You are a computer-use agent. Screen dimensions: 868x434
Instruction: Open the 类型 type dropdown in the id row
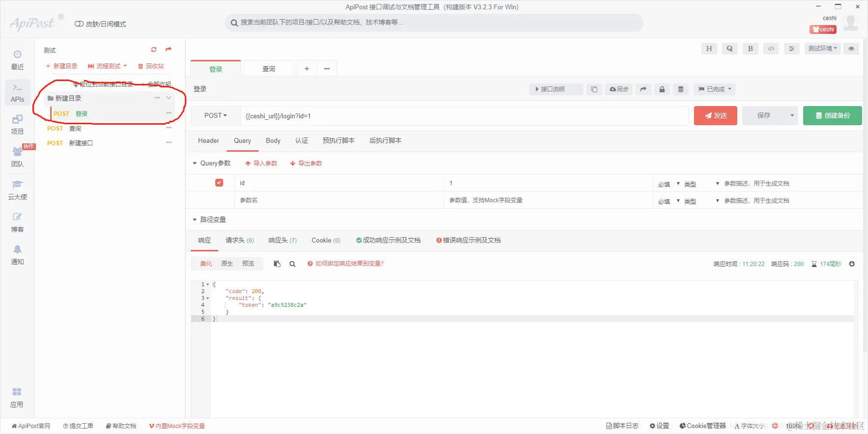pos(702,184)
